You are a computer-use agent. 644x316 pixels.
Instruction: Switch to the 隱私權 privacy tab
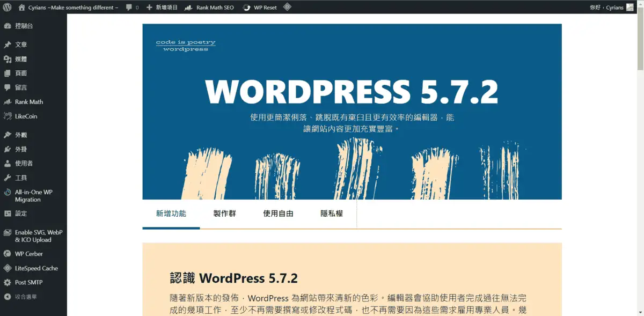coord(331,214)
